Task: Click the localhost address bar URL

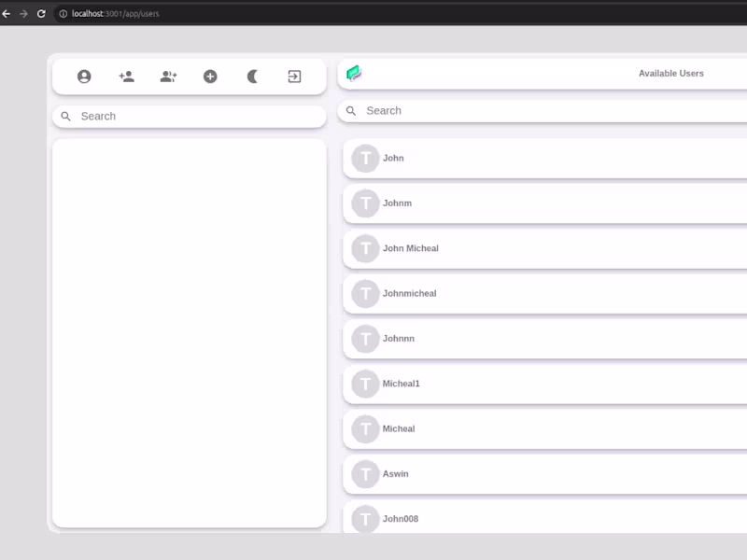Action: [115, 14]
